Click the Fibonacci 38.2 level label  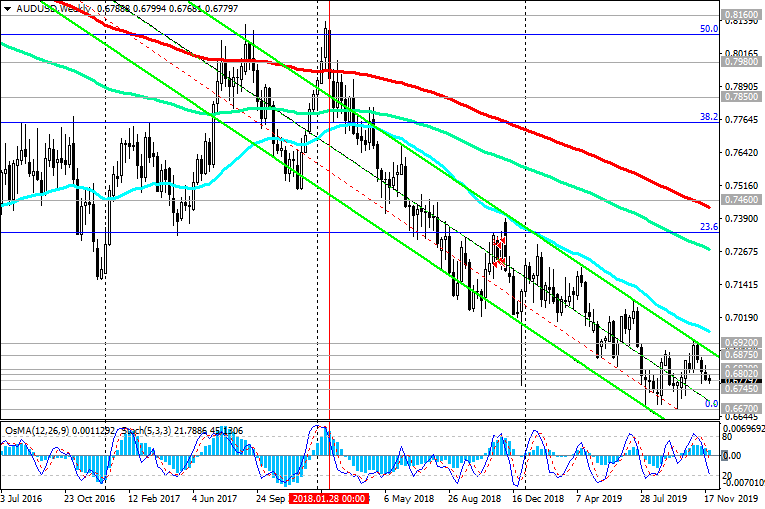[x=708, y=117]
